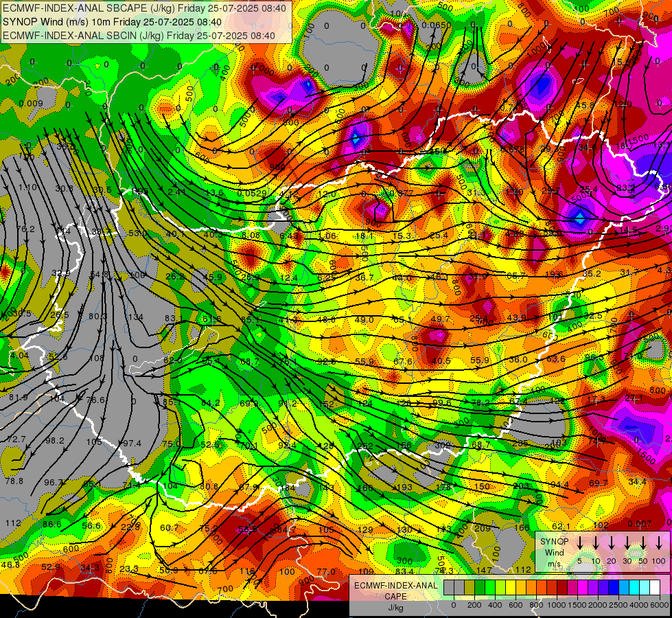
Task: Click the map value '0.0529'
Action: (x=252, y=193)
